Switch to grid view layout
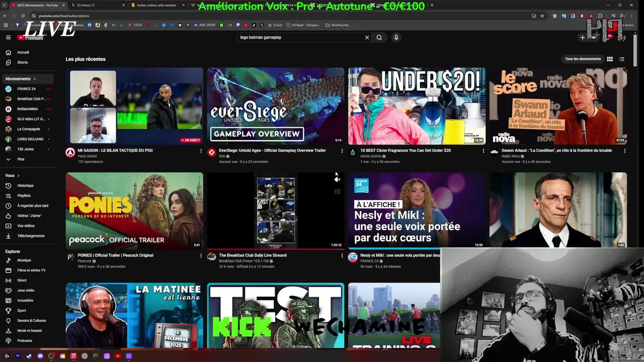The width and height of the screenshot is (644, 362). coord(610,59)
